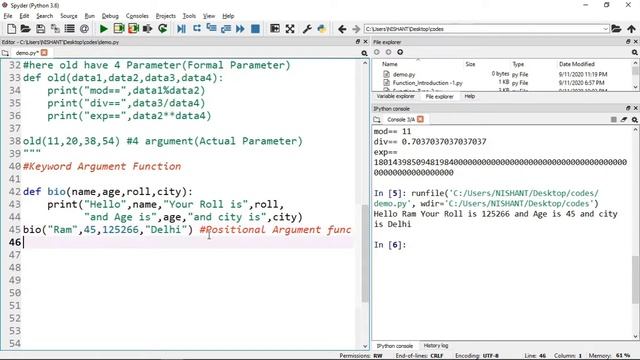Toggle fullscreen mode icon
The width and height of the screenshot is (640, 360).
click(x=290, y=29)
